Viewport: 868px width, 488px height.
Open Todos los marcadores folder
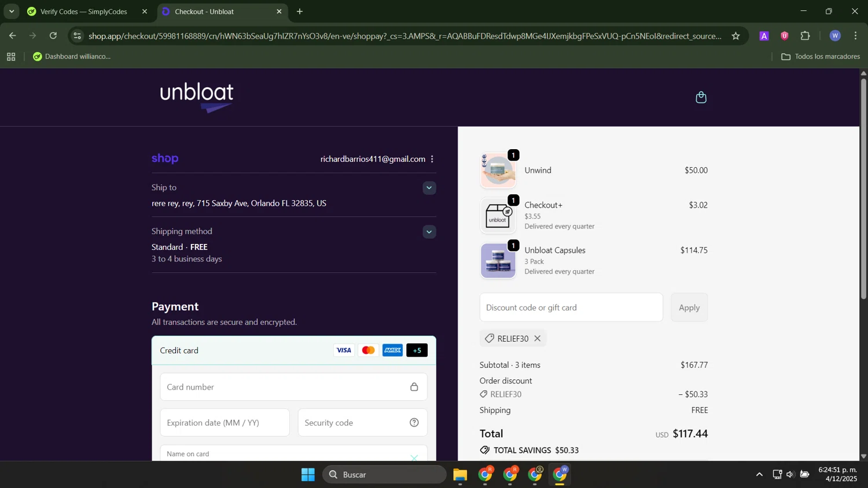[x=821, y=57]
